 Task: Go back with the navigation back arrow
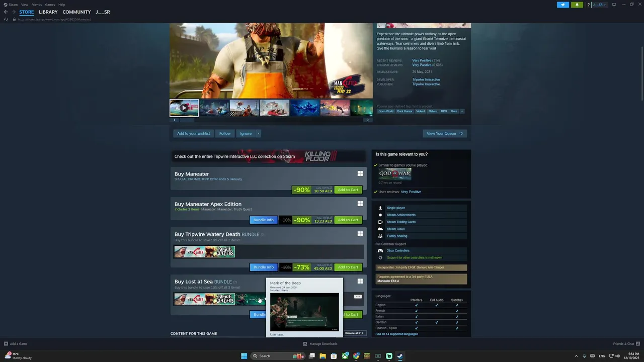6,12
